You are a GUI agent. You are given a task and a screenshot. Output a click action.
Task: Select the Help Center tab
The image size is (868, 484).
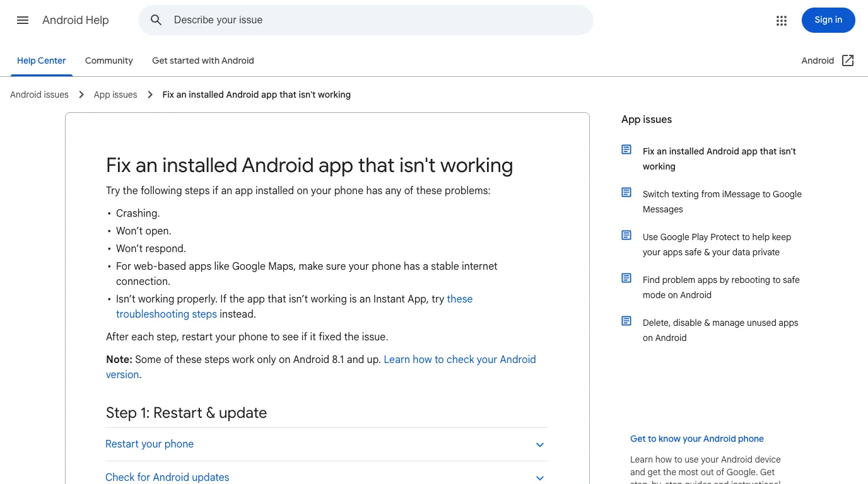[42, 60]
